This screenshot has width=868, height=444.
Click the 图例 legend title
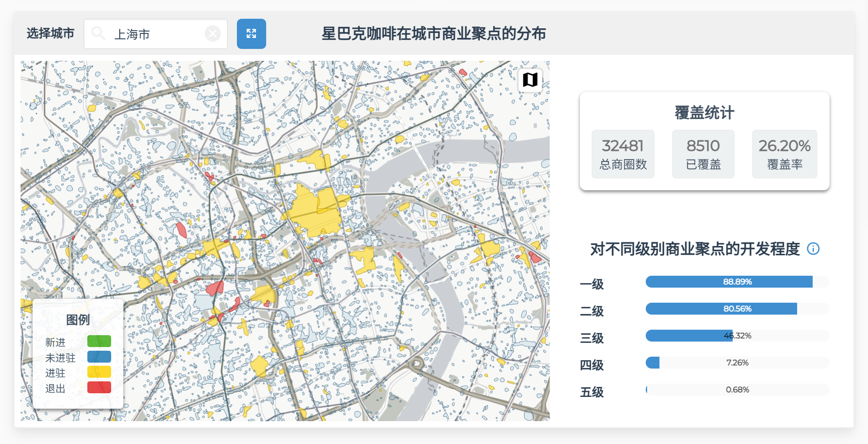(78, 320)
